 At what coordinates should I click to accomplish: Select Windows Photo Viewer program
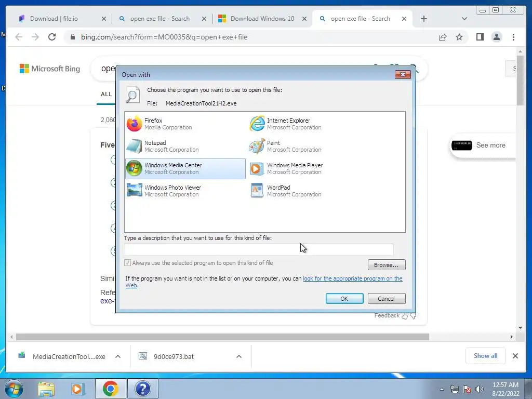pyautogui.click(x=185, y=191)
